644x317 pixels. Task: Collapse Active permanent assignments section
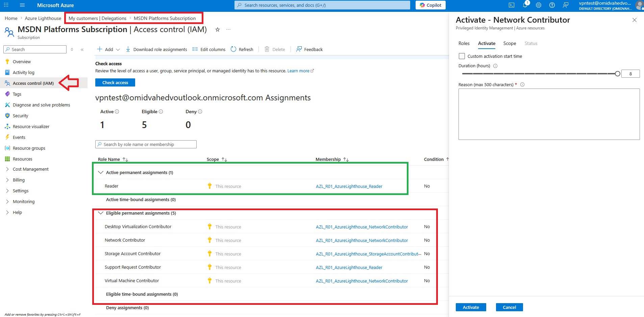(101, 172)
